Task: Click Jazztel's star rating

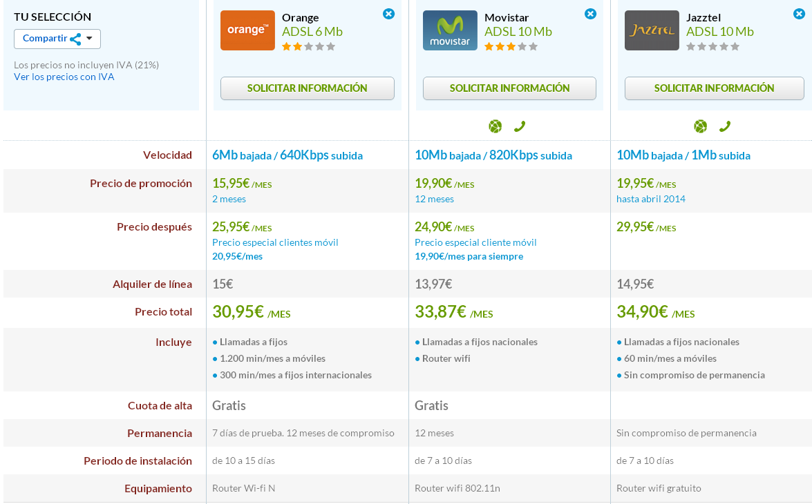Action: coord(713,46)
